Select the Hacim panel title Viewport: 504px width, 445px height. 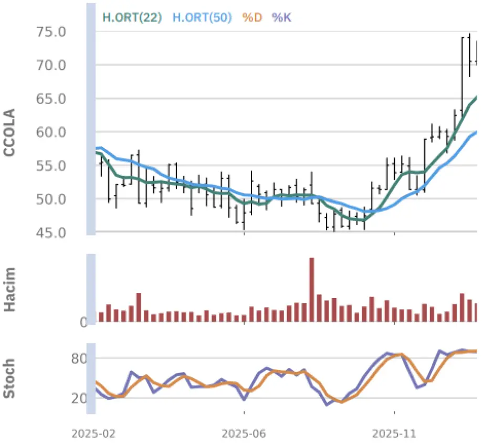pos(9,289)
